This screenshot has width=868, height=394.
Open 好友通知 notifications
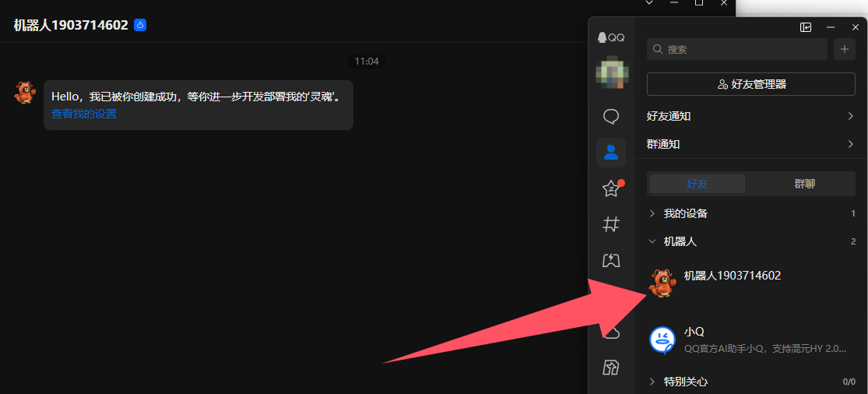(751, 116)
